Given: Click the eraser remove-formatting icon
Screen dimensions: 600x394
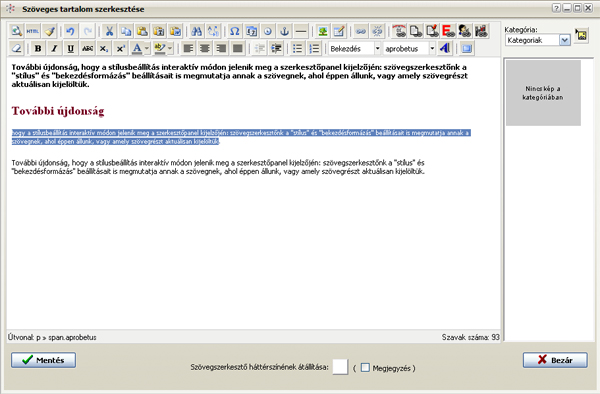Looking at the screenshot, I should pos(16,49).
